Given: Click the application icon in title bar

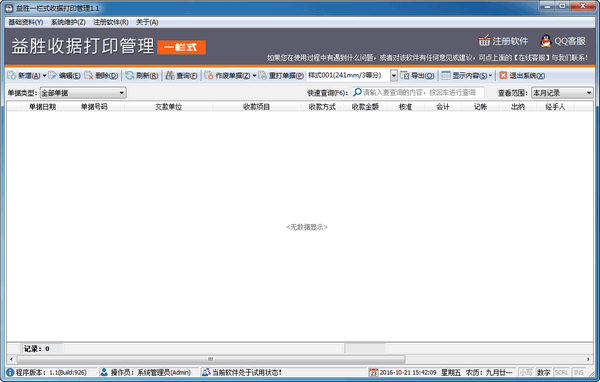Looking at the screenshot, I should coord(9,8).
